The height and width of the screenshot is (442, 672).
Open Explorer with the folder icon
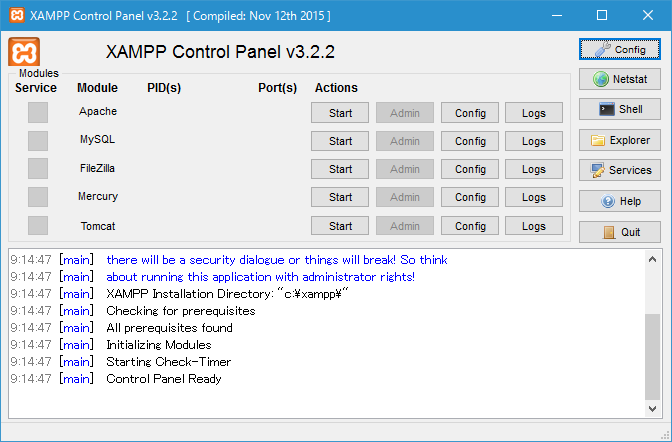[x=620, y=140]
